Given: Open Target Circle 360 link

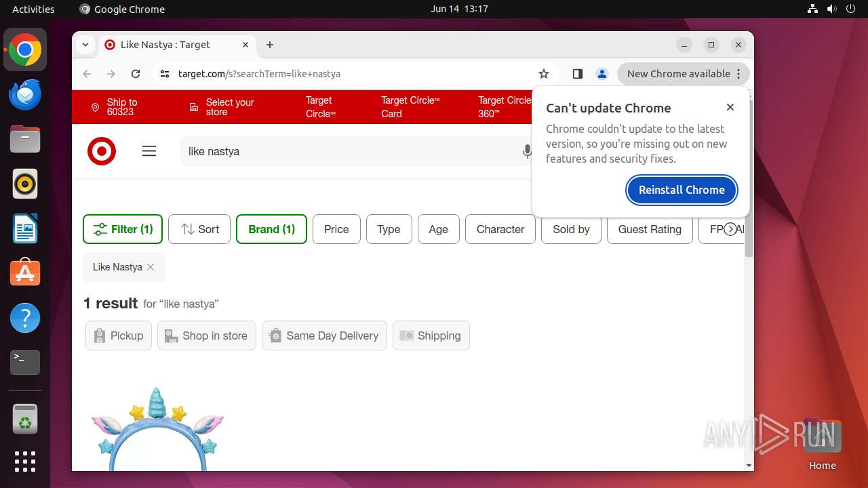Looking at the screenshot, I should point(505,107).
